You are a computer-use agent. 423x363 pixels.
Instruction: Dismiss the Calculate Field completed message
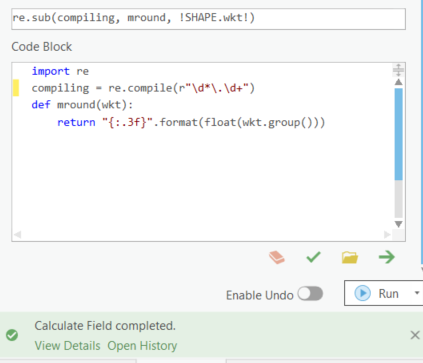tap(415, 335)
